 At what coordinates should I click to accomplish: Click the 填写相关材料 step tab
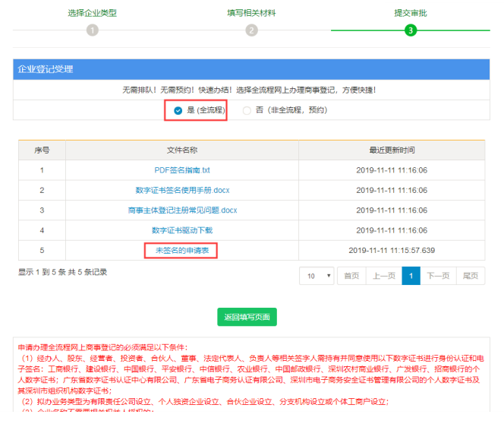(x=251, y=13)
